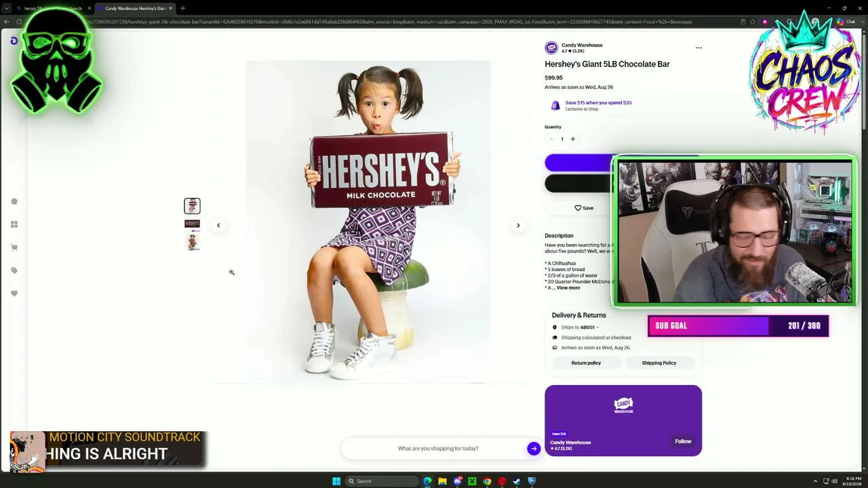Click the quantity value field
Viewport: 868px width, 488px height.
tap(561, 139)
